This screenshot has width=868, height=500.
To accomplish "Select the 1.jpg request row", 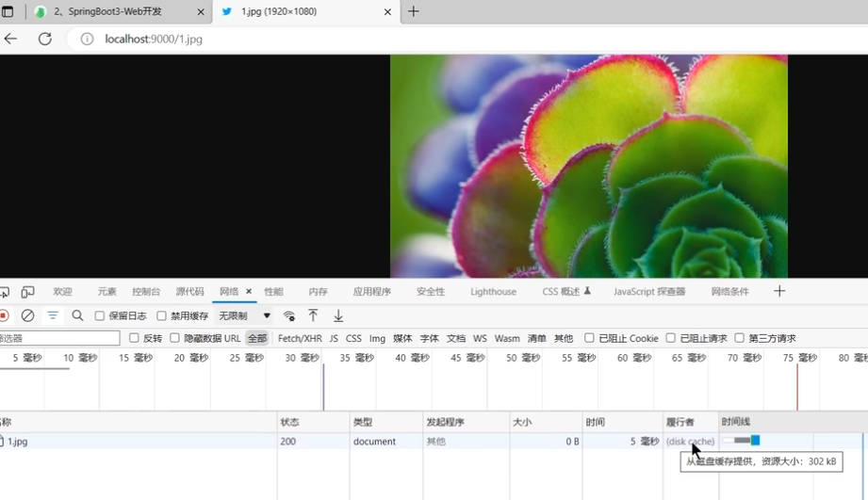I will pyautogui.click(x=432, y=442).
